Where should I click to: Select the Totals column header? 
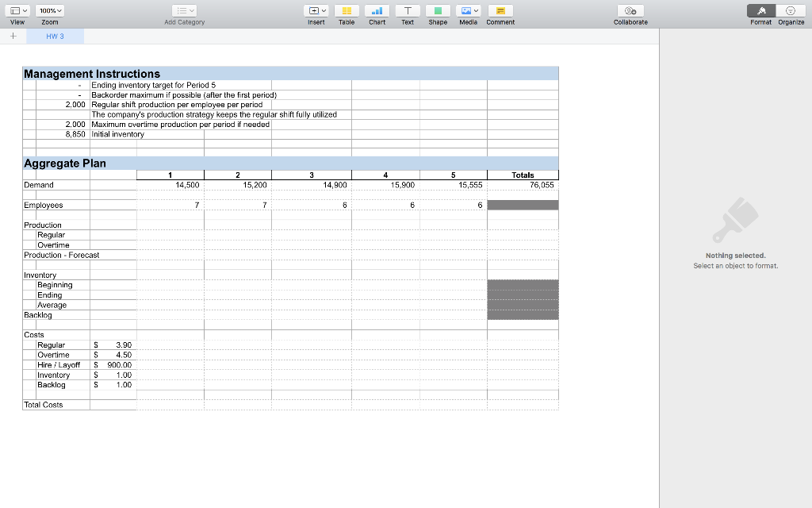point(523,175)
